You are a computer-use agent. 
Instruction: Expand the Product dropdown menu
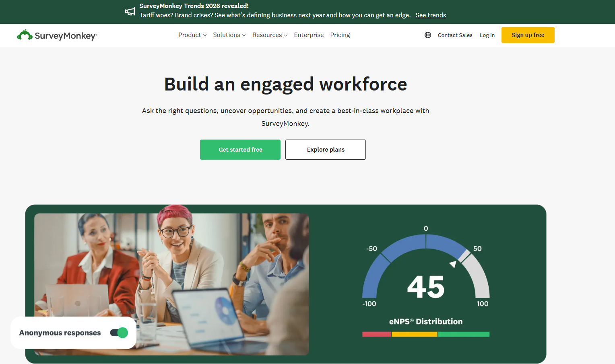192,35
